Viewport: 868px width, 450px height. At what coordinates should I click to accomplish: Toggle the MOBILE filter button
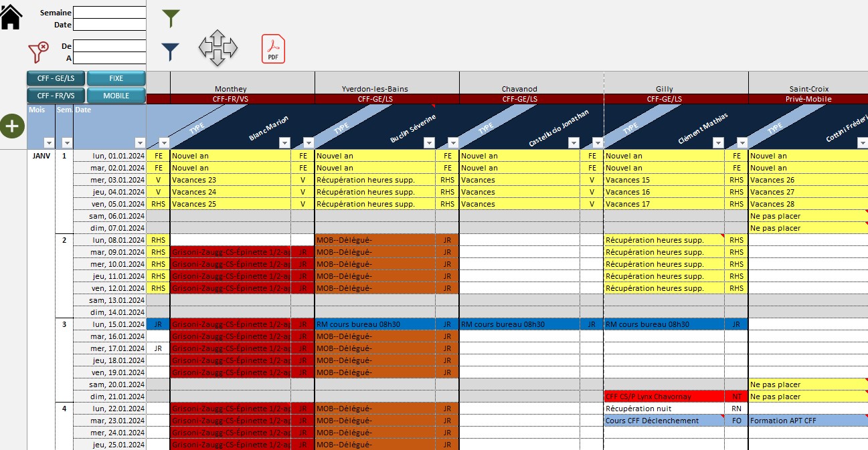116,96
